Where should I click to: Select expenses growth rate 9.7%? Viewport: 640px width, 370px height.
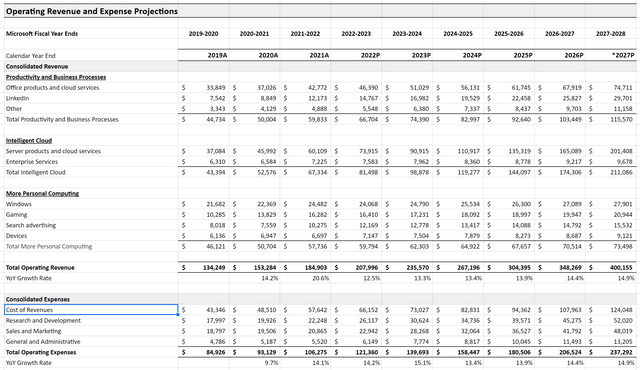point(271,363)
